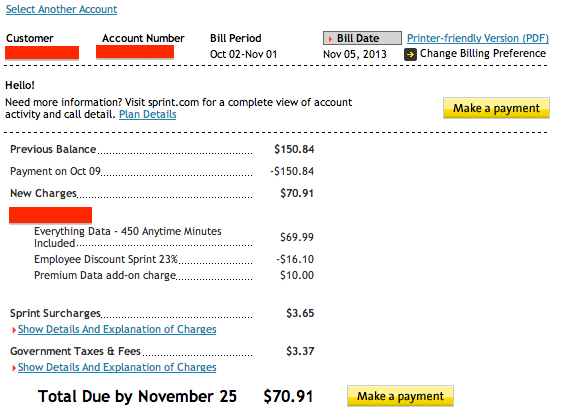Open Printer-friendly Version (PDF) link
The image size is (564, 414).
coord(478,38)
